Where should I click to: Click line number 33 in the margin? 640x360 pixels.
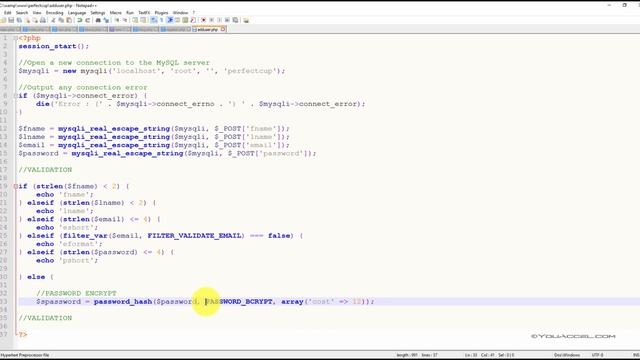4,301
